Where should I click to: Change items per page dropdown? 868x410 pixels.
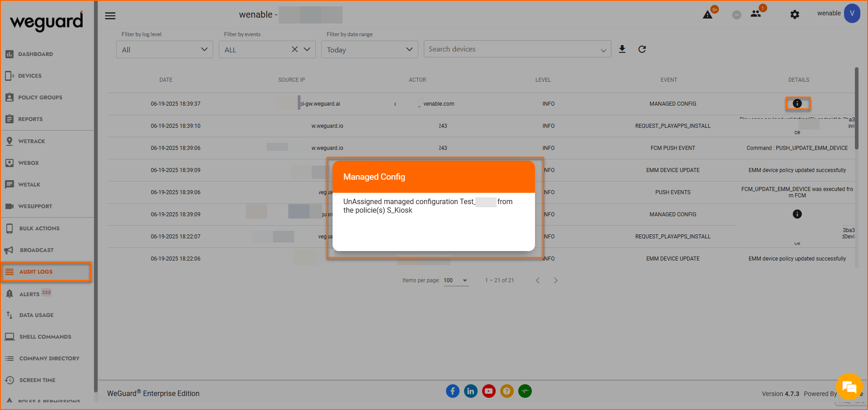pos(455,280)
